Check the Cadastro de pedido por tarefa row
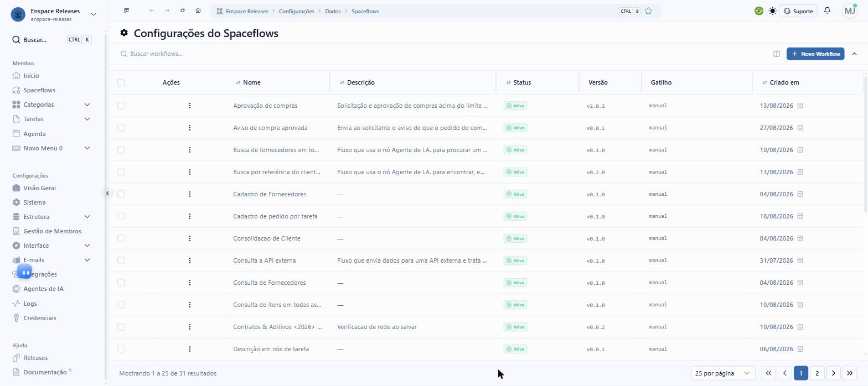868x386 pixels. (x=121, y=216)
